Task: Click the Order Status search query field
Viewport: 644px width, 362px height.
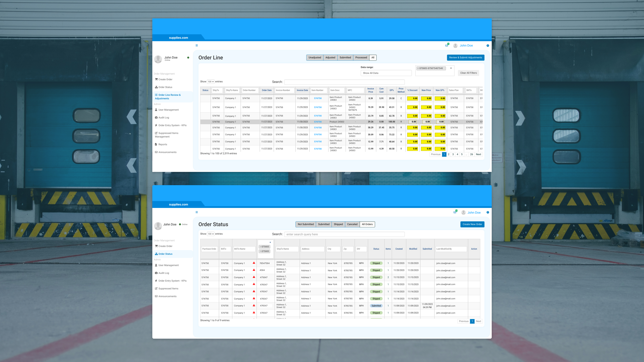Action: (x=344, y=234)
